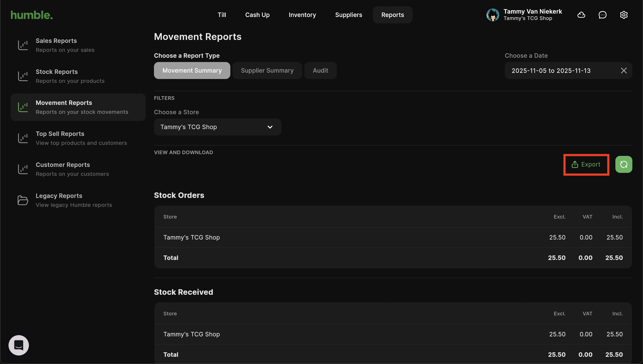Switch to the Suppliers tab

point(349,15)
